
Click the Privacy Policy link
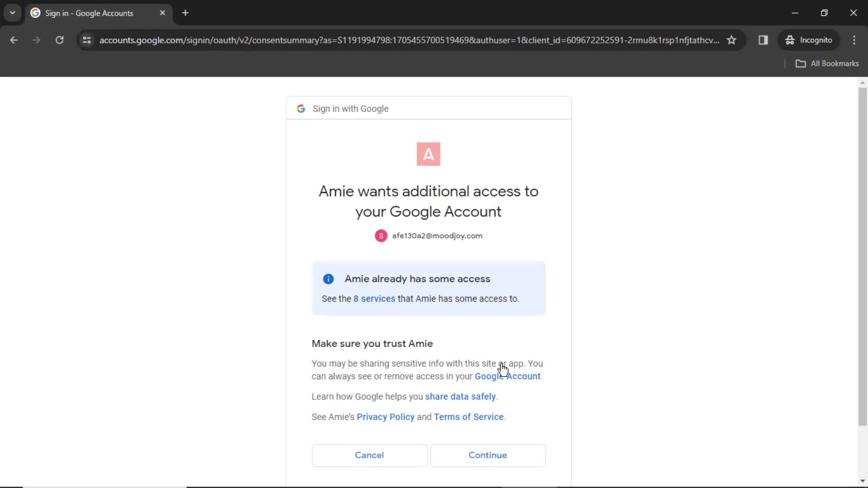point(386,417)
